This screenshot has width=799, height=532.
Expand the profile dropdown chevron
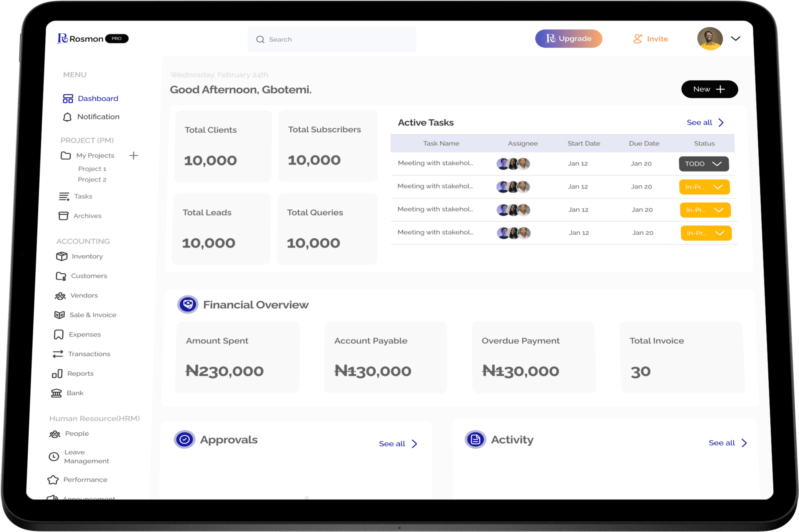735,39
